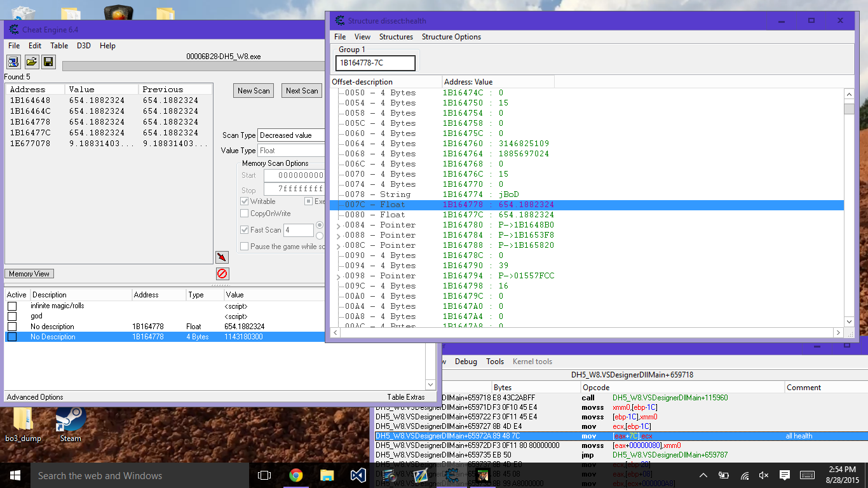
Task: Open the process list icon in Cheat Engine
Action: [13, 62]
